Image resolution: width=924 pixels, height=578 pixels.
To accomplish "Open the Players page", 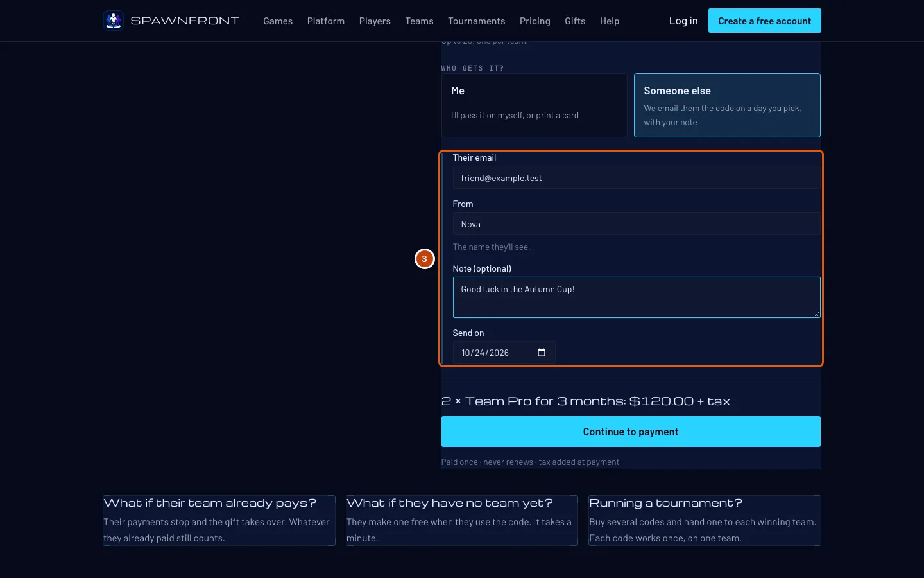I will pos(375,21).
